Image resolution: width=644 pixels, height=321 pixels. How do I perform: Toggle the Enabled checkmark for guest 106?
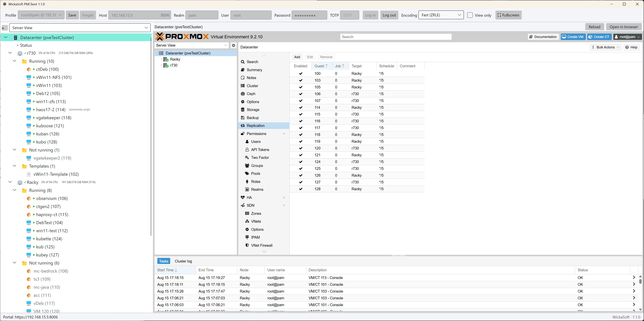coord(301,94)
